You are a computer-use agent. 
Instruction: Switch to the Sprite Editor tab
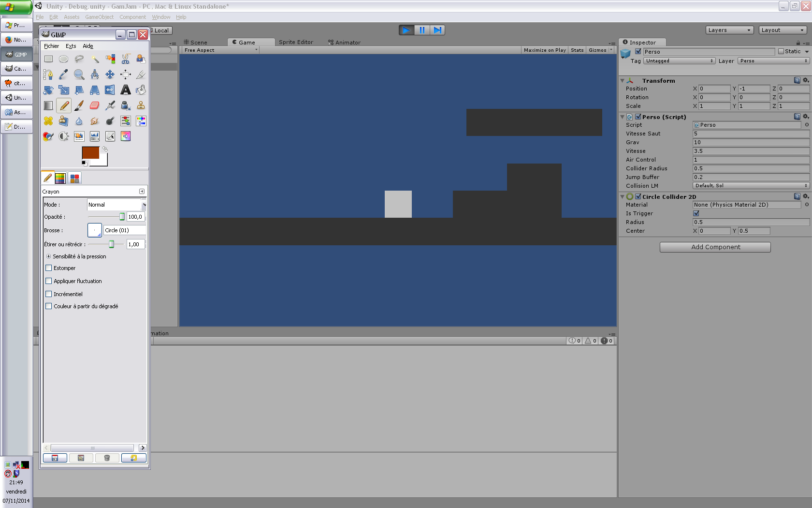tap(296, 43)
